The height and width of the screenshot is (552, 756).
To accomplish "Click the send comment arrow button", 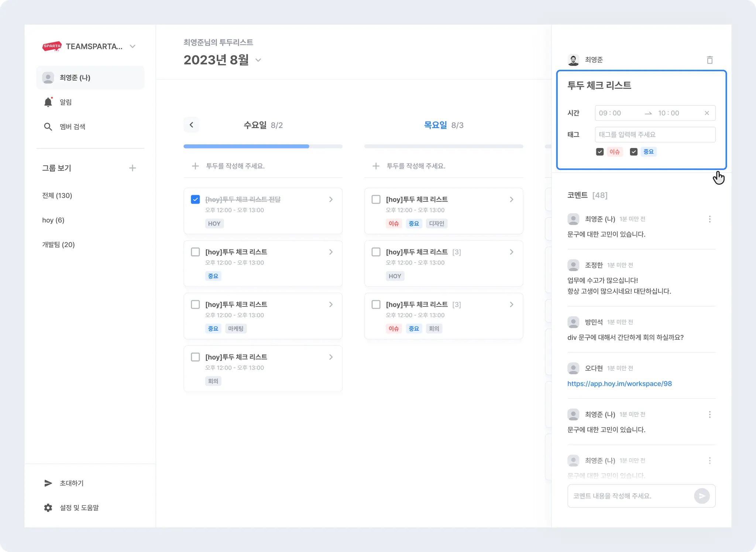I will click(701, 496).
